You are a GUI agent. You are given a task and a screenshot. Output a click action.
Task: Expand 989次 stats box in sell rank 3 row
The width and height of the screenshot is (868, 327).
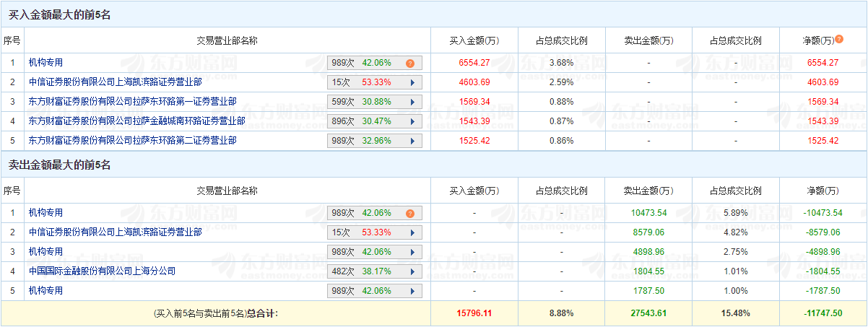coord(374,253)
